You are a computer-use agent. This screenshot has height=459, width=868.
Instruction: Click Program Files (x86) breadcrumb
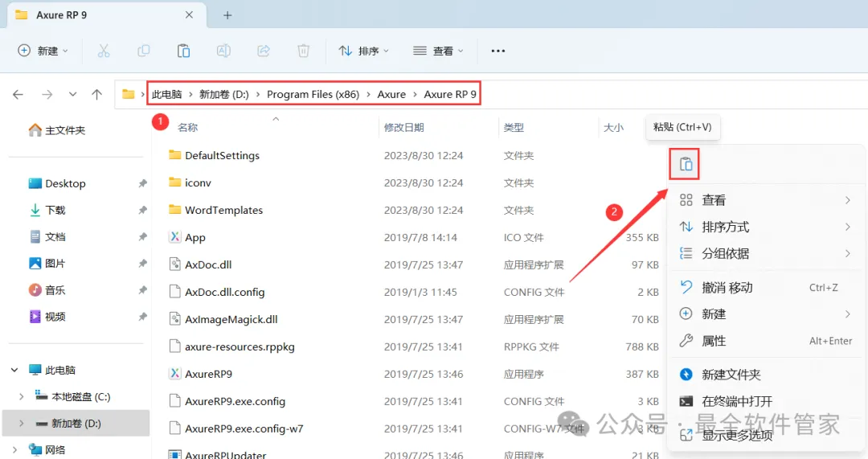313,95
